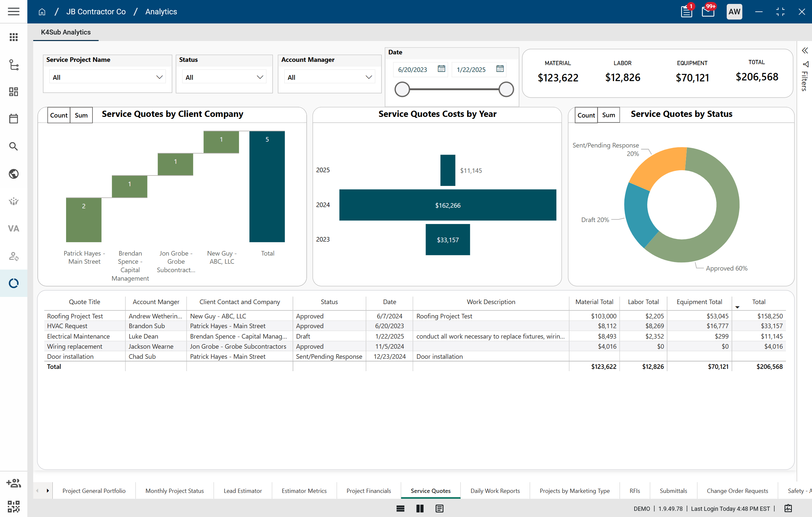Switch Client Company chart to Sum
The width and height of the screenshot is (812, 517).
81,115
